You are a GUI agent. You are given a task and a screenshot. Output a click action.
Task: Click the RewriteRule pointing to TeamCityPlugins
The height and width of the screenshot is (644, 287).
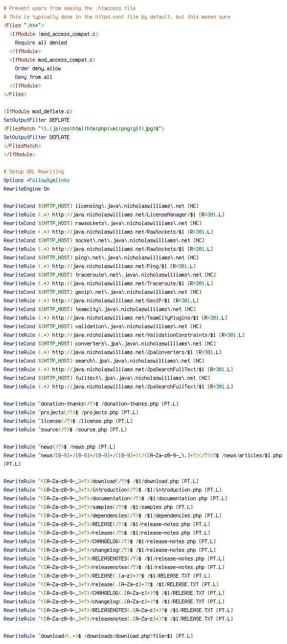coord(115,318)
